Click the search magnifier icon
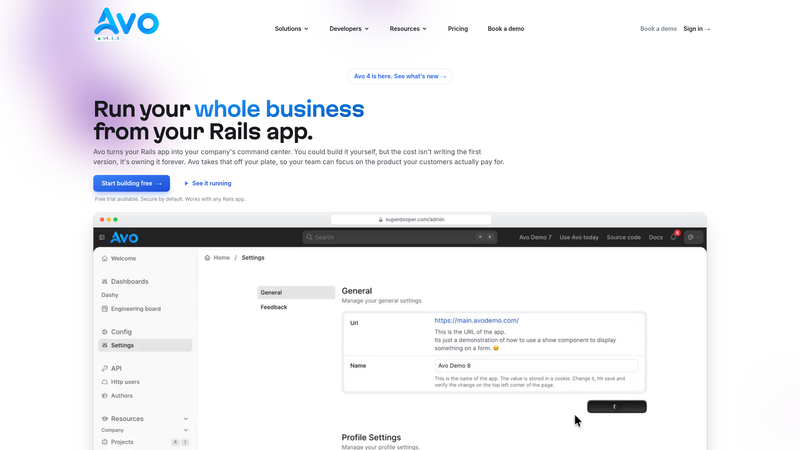This screenshot has width=800, height=450. coord(309,237)
